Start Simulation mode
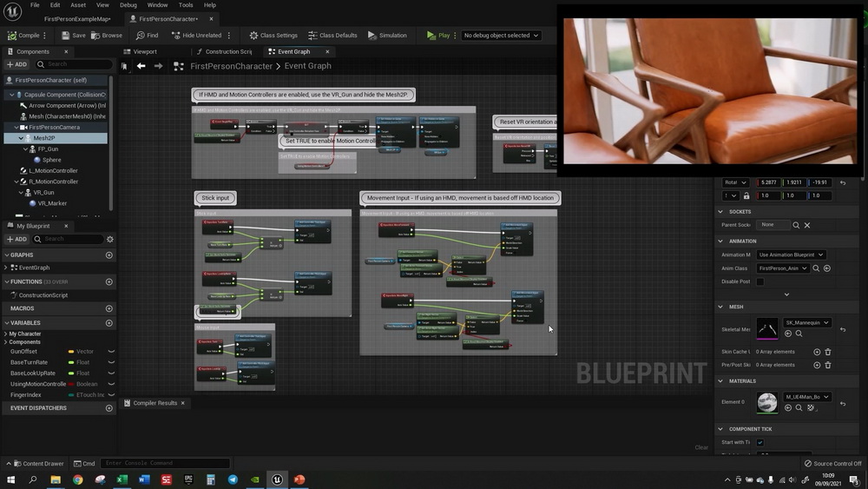The image size is (868, 489). point(387,36)
